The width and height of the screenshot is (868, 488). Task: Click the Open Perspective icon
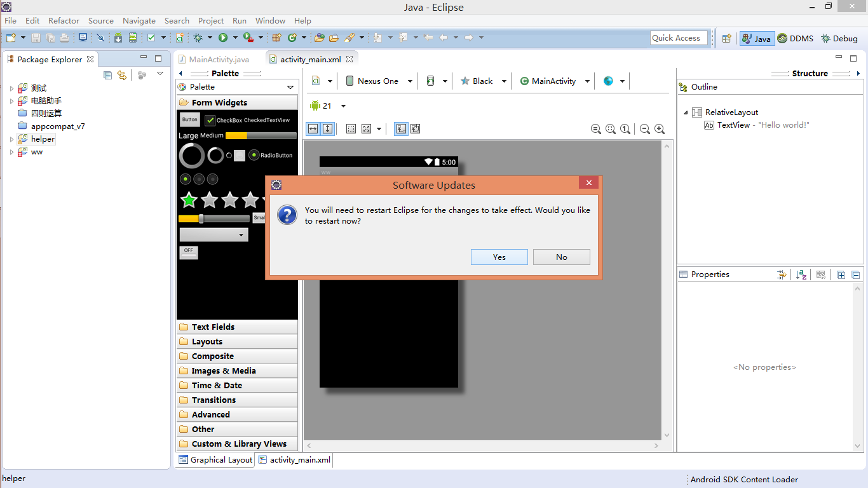[x=726, y=38]
